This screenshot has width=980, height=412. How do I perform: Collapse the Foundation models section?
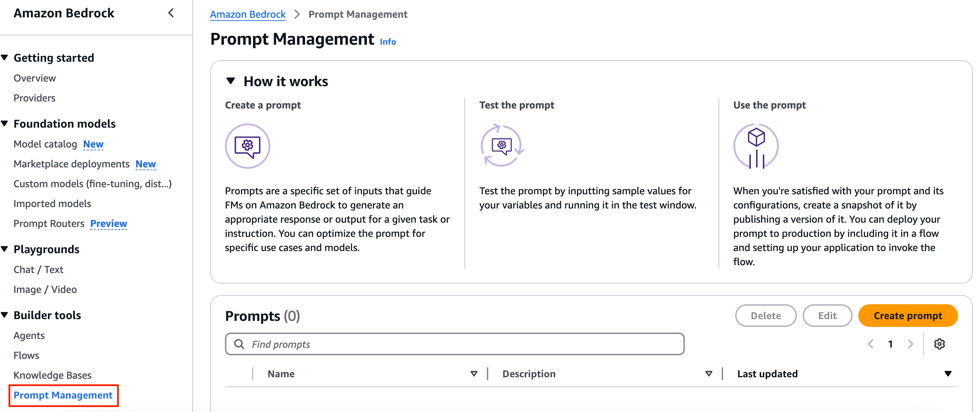tap(5, 123)
